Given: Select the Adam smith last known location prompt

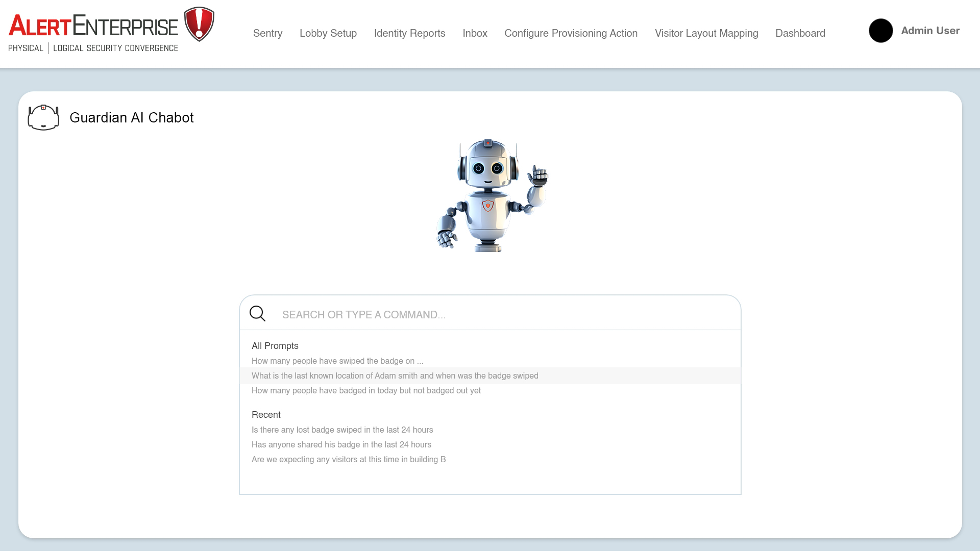Looking at the screenshot, I should coord(395,375).
